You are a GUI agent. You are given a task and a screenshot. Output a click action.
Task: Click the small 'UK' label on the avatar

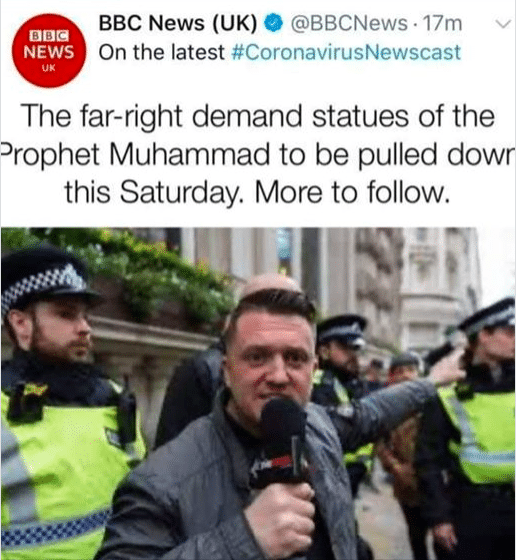point(49,68)
